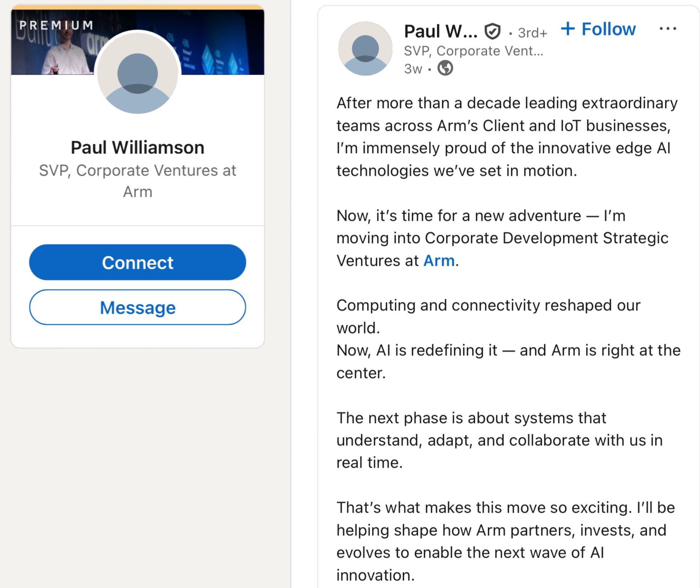Click the truncated author name Paul W...
Image resolution: width=700 pixels, height=588 pixels.
point(441,31)
